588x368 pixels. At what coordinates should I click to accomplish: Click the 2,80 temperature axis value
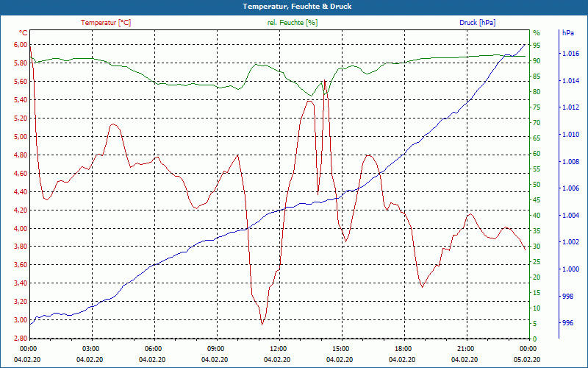(21, 339)
